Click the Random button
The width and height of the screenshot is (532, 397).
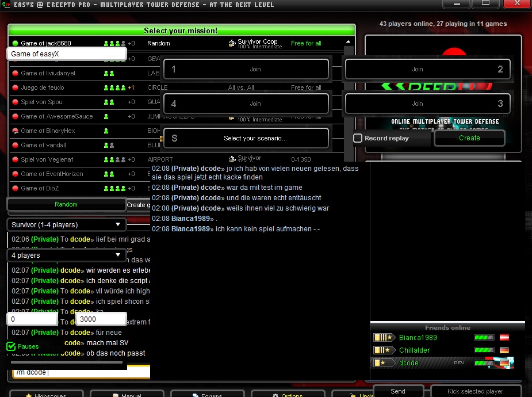click(66, 205)
